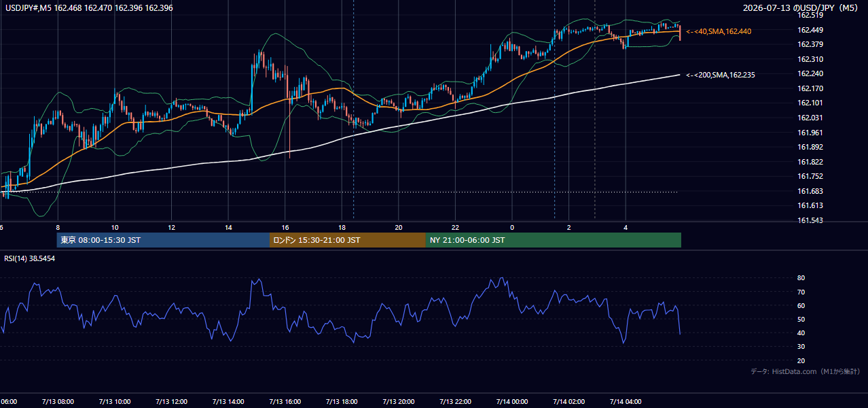Click price scale value 162.379

point(810,44)
